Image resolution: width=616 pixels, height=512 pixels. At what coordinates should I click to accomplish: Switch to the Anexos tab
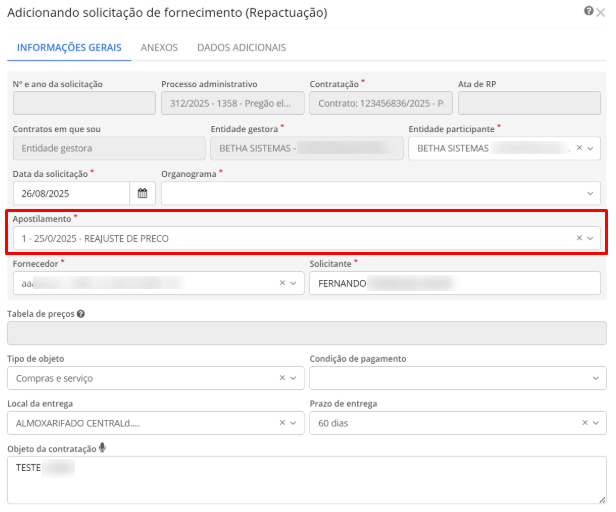[x=159, y=47]
